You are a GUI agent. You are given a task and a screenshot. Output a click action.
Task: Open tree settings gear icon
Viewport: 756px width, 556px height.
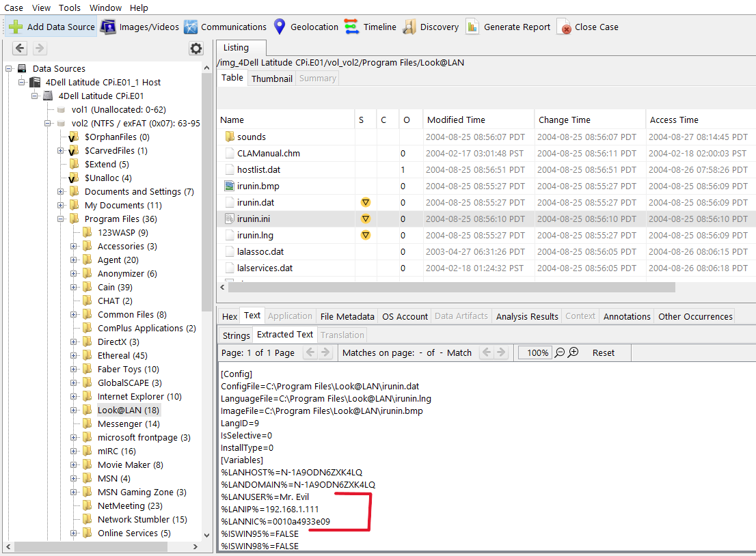196,48
